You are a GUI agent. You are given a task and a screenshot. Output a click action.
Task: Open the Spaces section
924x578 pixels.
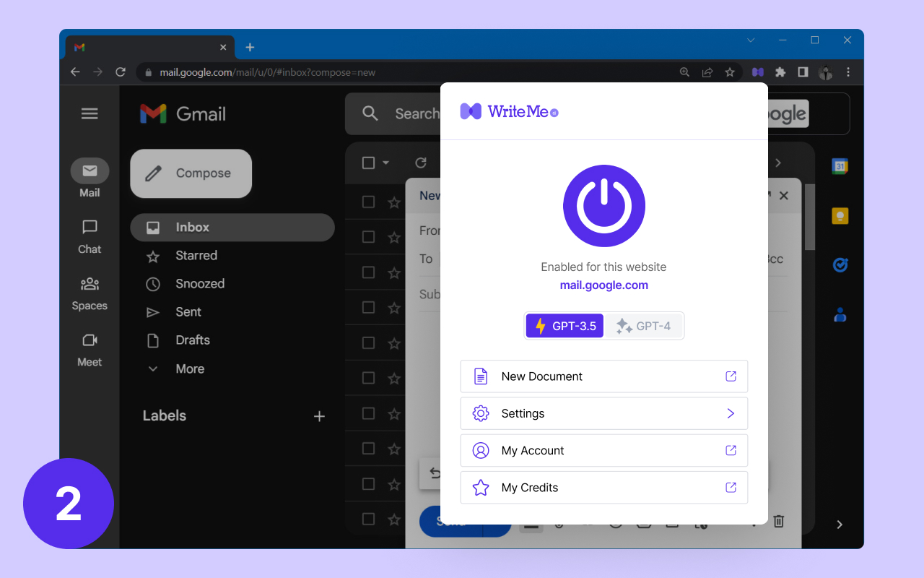(x=90, y=293)
